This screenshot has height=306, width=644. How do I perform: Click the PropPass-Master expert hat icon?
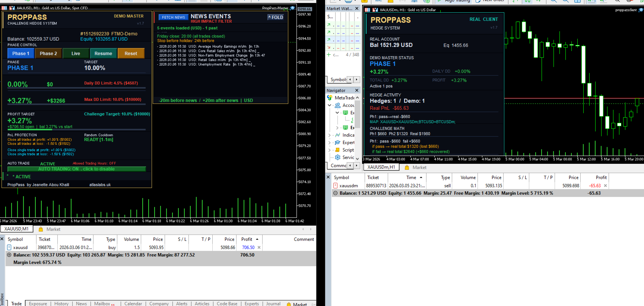pyautogui.click(x=292, y=8)
